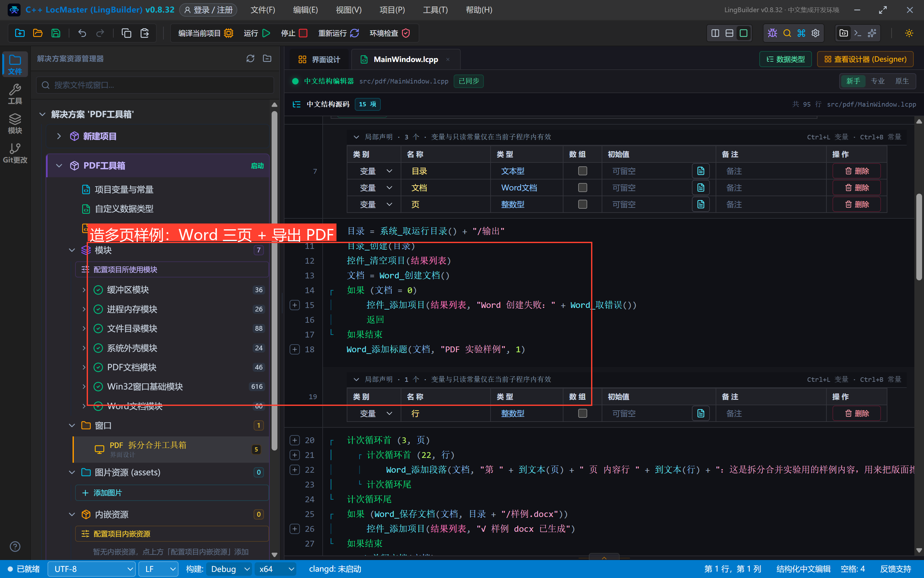Viewport: 924px width, 578px height.
Task: Click the 查看设计器 (Designer) button
Action: click(865, 59)
